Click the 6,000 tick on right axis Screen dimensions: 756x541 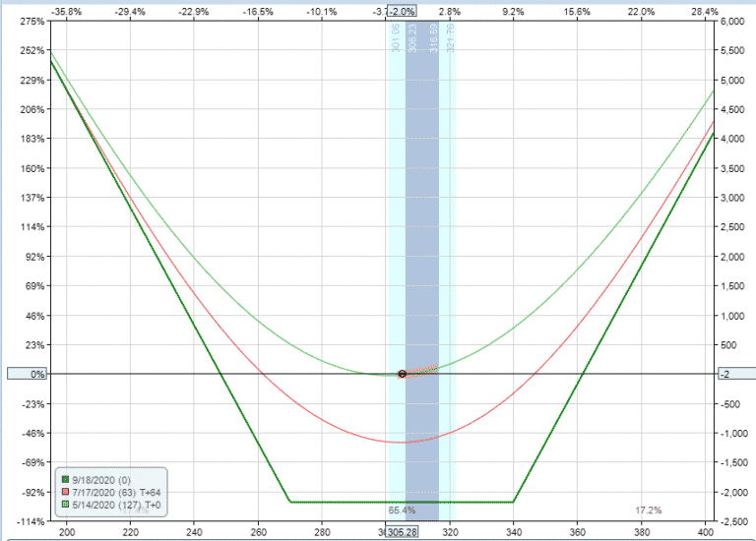click(x=733, y=22)
